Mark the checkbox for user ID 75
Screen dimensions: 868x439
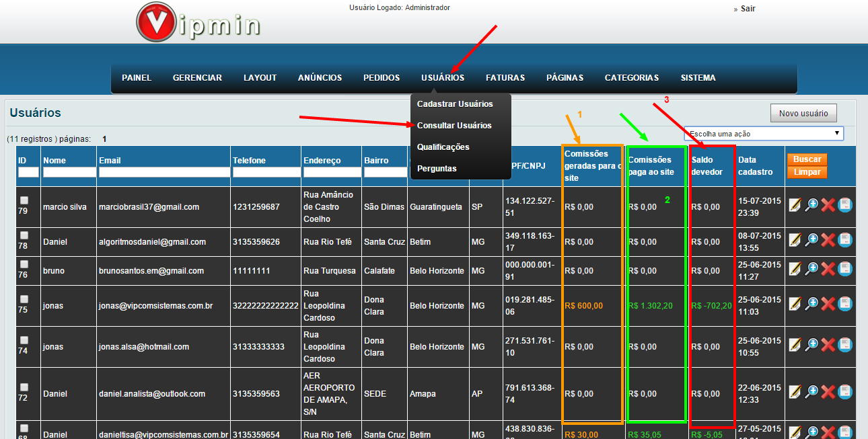(x=24, y=299)
